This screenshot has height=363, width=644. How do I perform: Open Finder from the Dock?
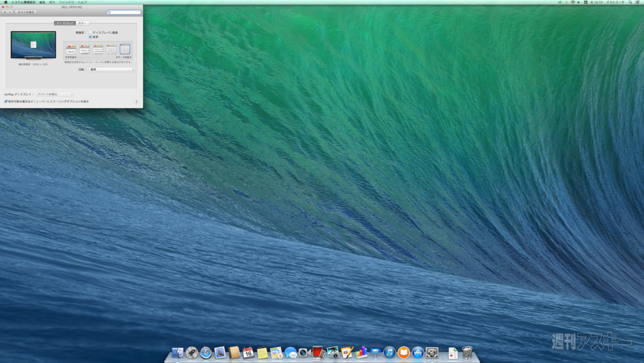pyautogui.click(x=178, y=353)
